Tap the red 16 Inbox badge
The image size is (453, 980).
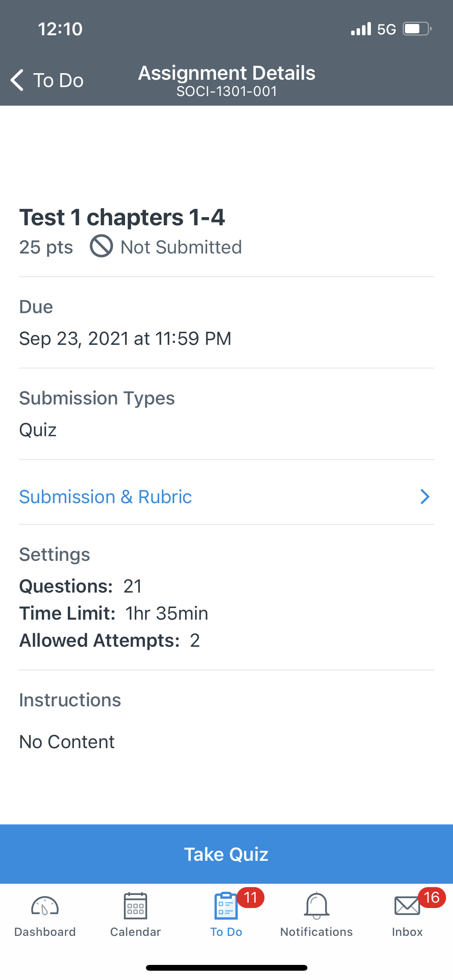[432, 898]
